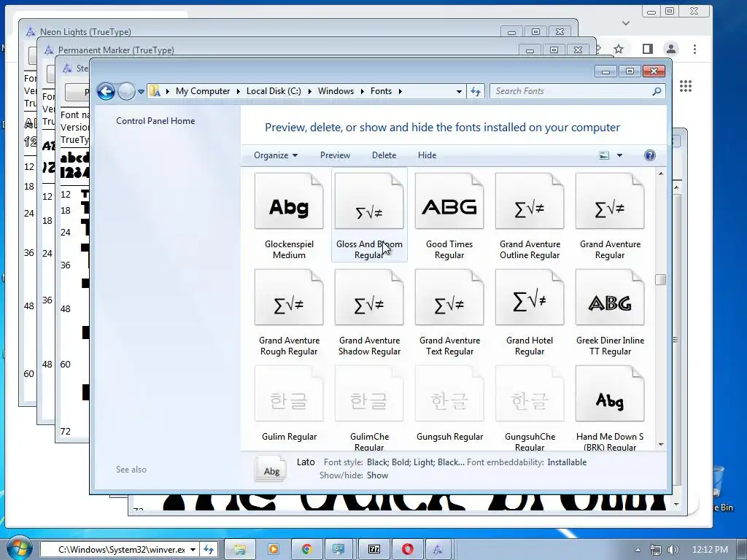Open Control Panel Home link
This screenshot has width=747, height=560.
[155, 121]
